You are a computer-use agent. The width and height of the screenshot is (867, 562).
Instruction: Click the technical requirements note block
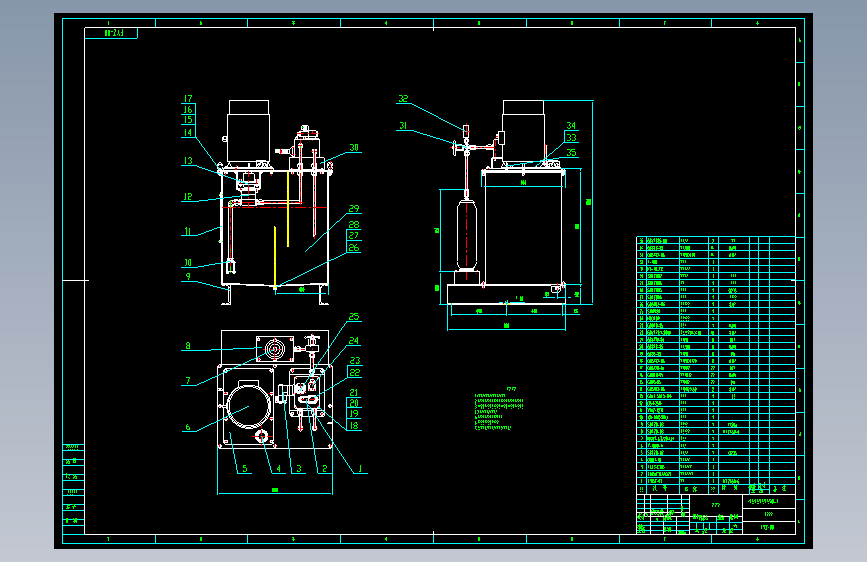499,409
